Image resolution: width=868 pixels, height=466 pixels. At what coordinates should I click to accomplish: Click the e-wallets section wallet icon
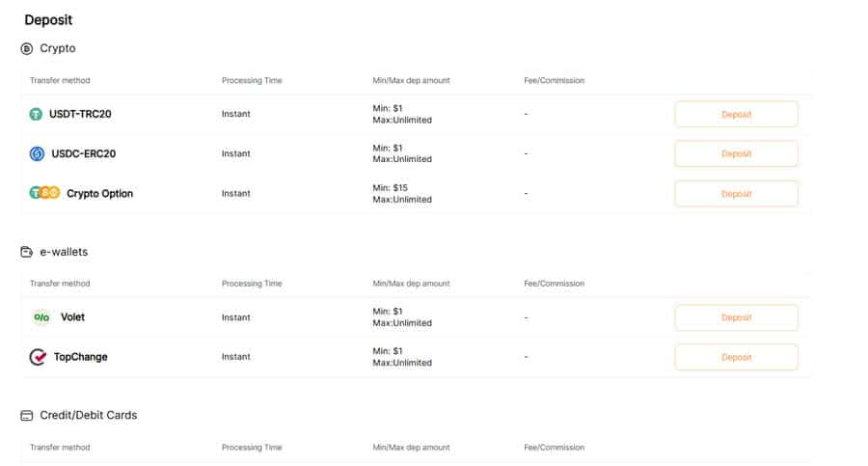point(27,252)
